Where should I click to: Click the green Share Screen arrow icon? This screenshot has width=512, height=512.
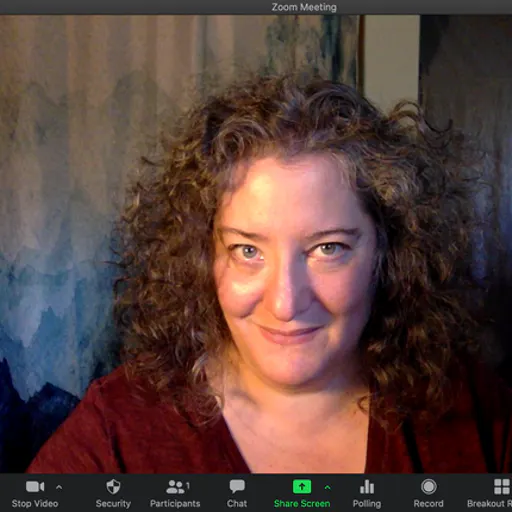pyautogui.click(x=302, y=487)
